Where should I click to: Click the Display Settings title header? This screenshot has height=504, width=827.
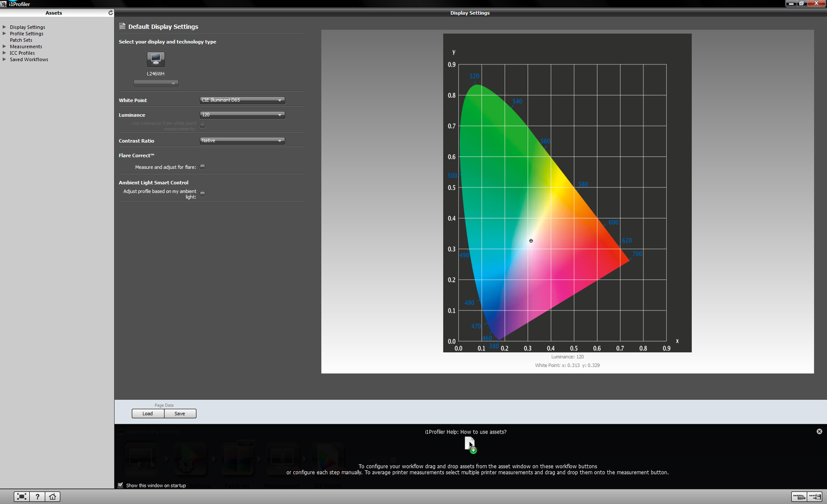[x=470, y=13]
